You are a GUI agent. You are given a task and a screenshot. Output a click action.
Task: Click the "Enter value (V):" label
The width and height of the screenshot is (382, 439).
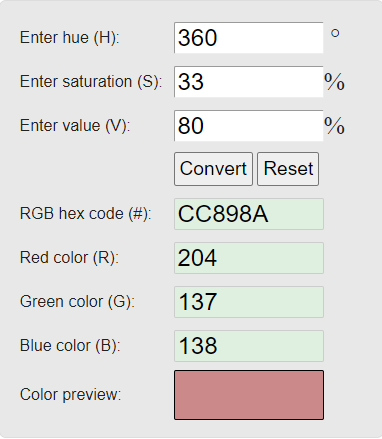pos(75,126)
